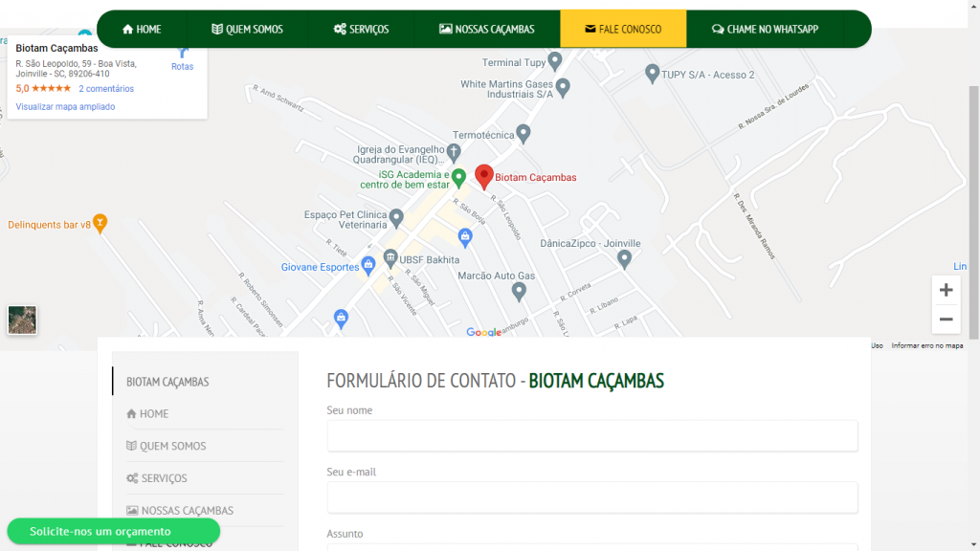The image size is (980, 551).
Task: Switch to satellite view thumbnail
Action: (22, 320)
